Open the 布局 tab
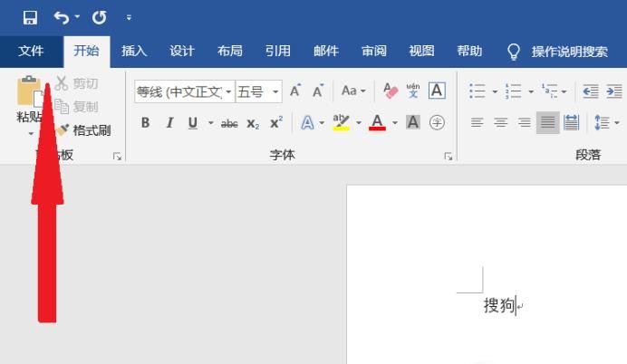Screen dimensions: 627x364 point(230,51)
